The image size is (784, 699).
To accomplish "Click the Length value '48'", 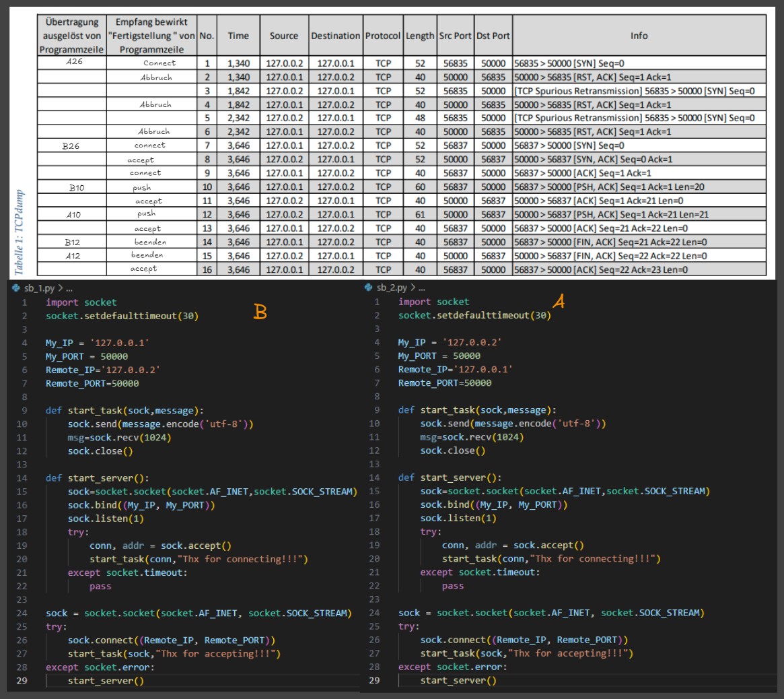I will coord(420,118).
